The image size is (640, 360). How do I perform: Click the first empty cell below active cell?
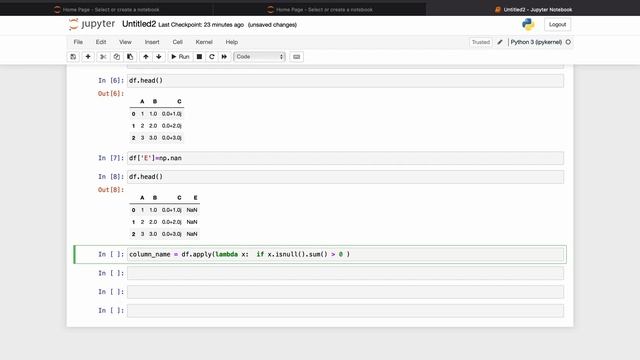click(345, 273)
